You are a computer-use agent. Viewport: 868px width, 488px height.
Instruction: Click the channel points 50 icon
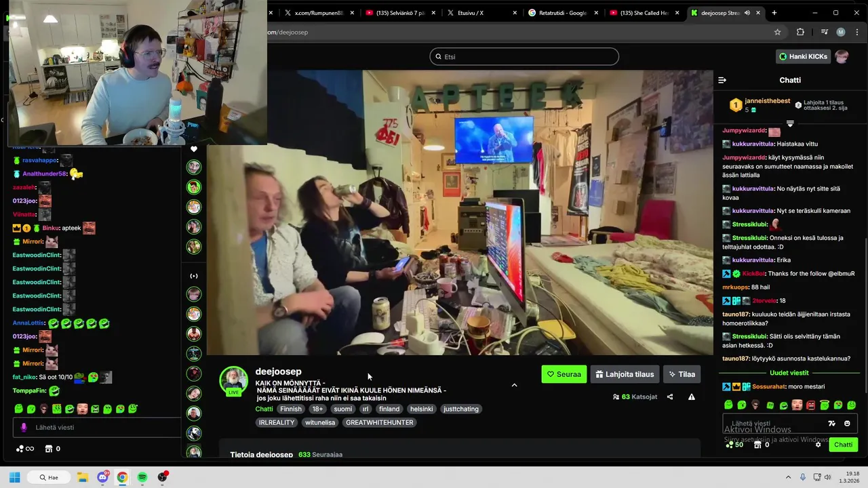tap(733, 445)
